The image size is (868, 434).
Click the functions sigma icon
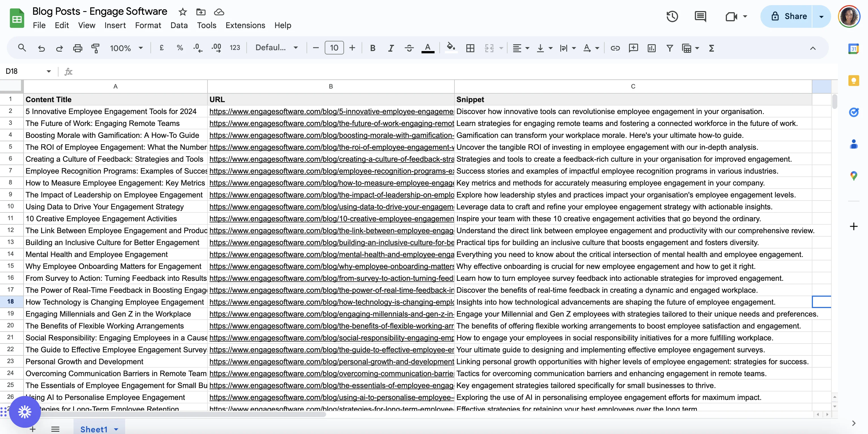(x=711, y=48)
